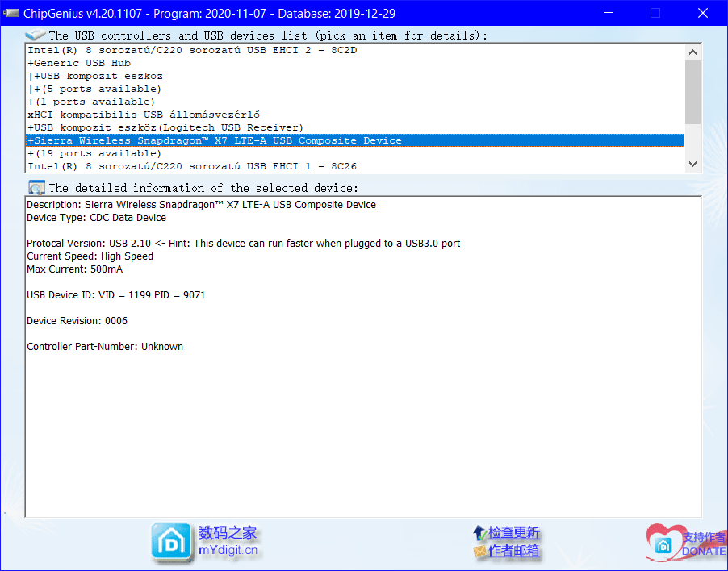This screenshot has height=571, width=728.
Task: Click the device list scrollbar thumb
Action: [692, 92]
